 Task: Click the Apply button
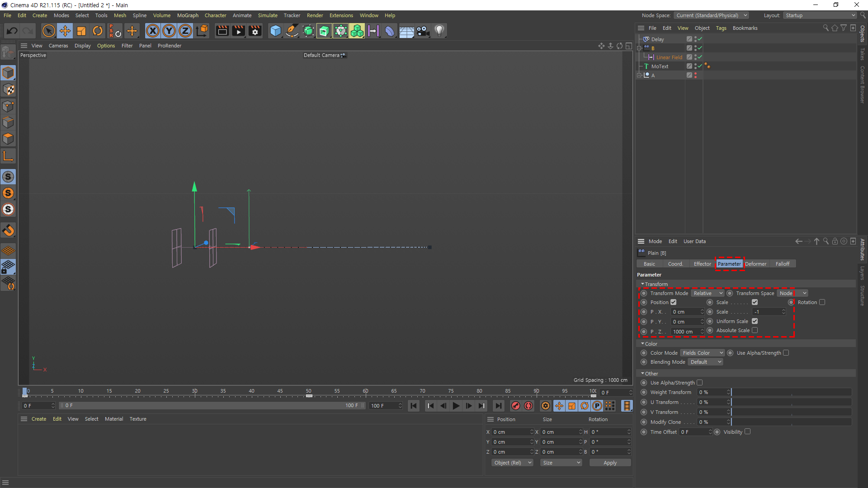610,463
